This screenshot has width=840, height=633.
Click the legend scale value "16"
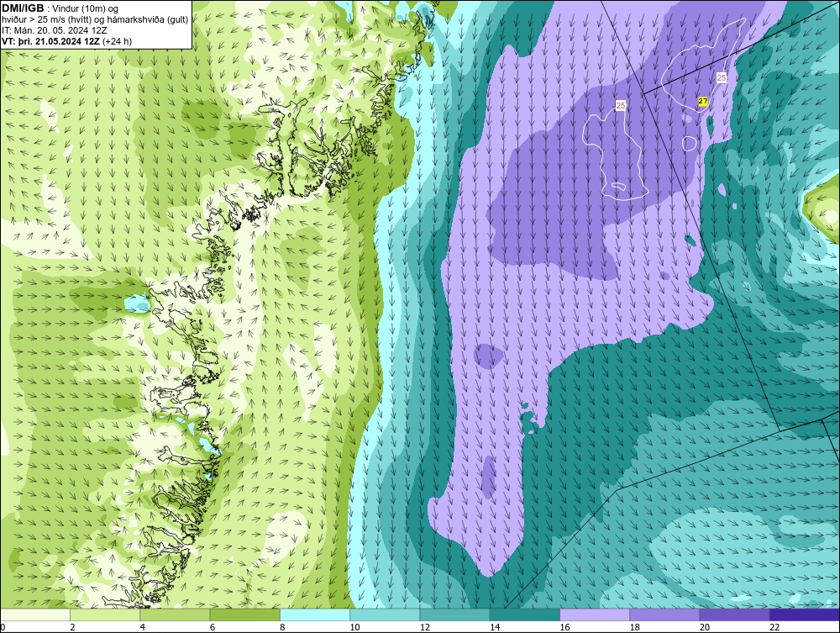(x=564, y=627)
